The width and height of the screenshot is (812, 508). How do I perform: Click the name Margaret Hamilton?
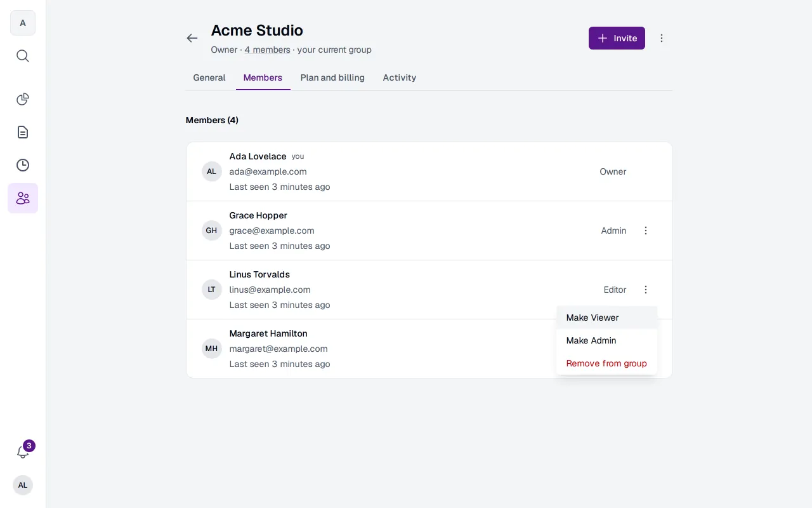click(x=268, y=333)
